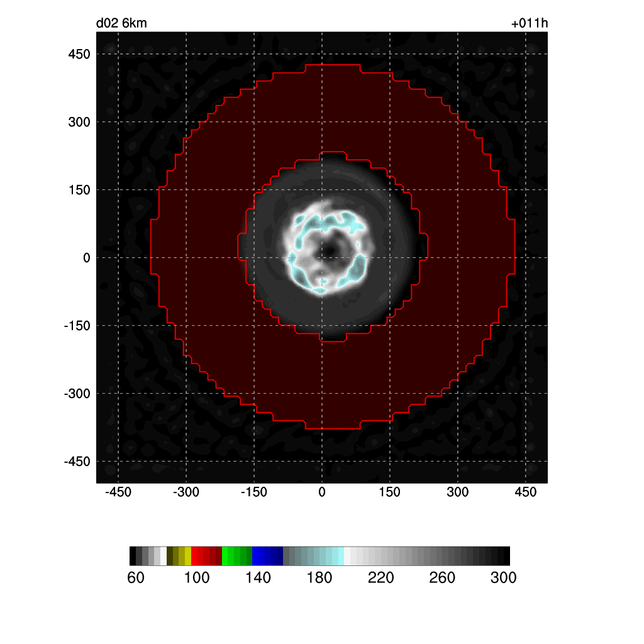Click the 'd02 6km' domain label
This screenshot has height=644, width=644.
pyautogui.click(x=121, y=24)
